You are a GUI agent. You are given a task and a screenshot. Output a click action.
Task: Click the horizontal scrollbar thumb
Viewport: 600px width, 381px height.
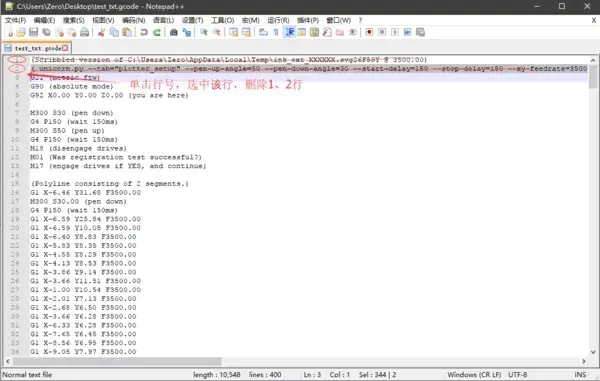[x=117, y=361]
